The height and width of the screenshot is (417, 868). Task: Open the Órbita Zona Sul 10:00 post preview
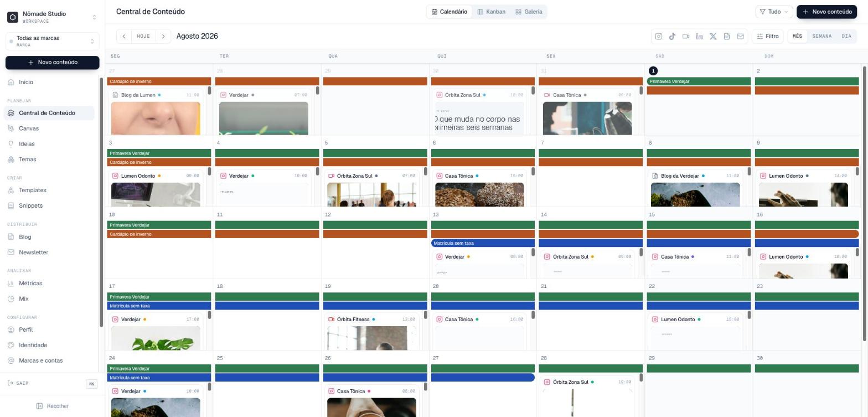479,111
